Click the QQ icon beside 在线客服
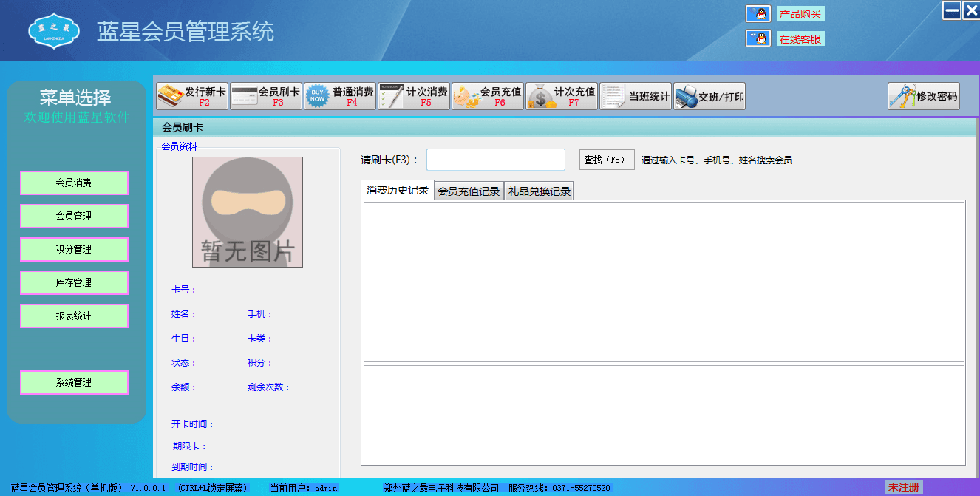 758,38
